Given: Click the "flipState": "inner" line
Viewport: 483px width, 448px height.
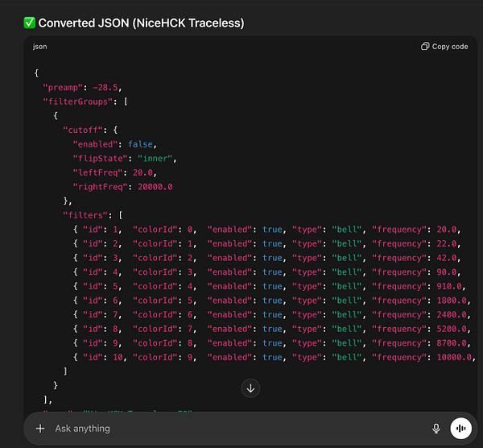Looking at the screenshot, I should [125, 159].
